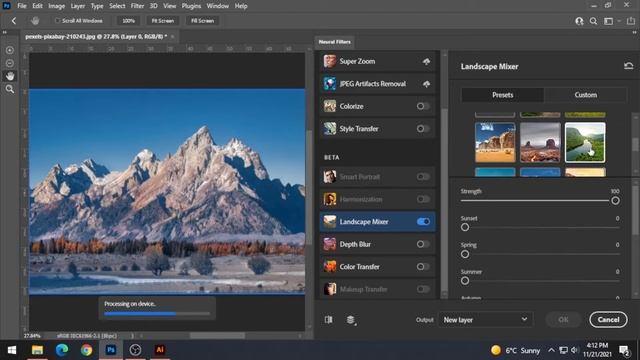Click the Colorize filter thumbnail icon
Viewport: 640px width, 360px height.
(x=330, y=106)
